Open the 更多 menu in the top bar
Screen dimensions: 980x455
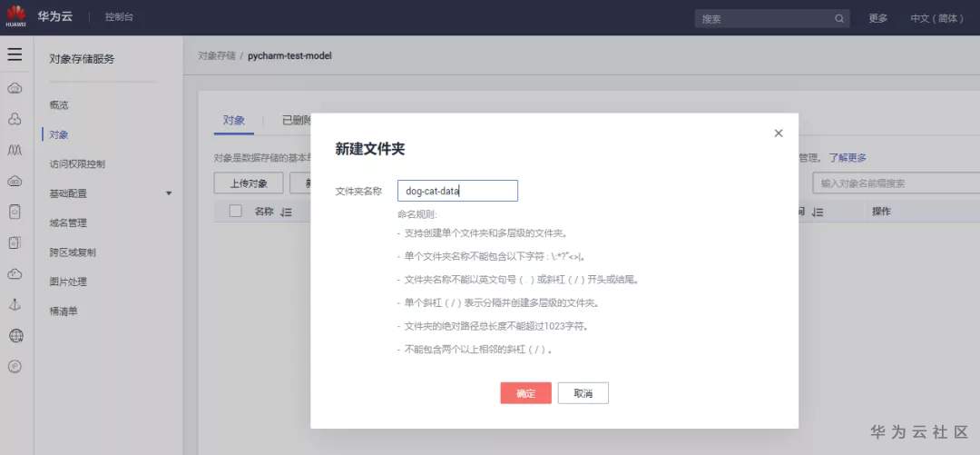tap(878, 18)
